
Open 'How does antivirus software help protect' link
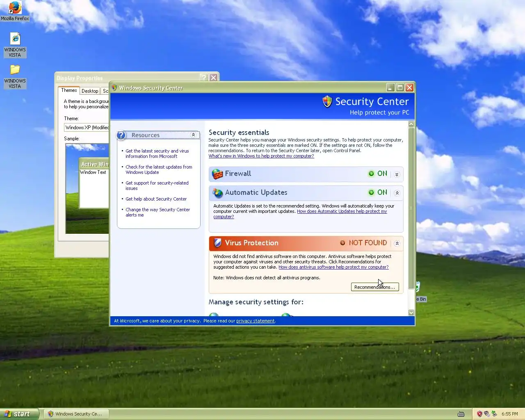(333, 267)
